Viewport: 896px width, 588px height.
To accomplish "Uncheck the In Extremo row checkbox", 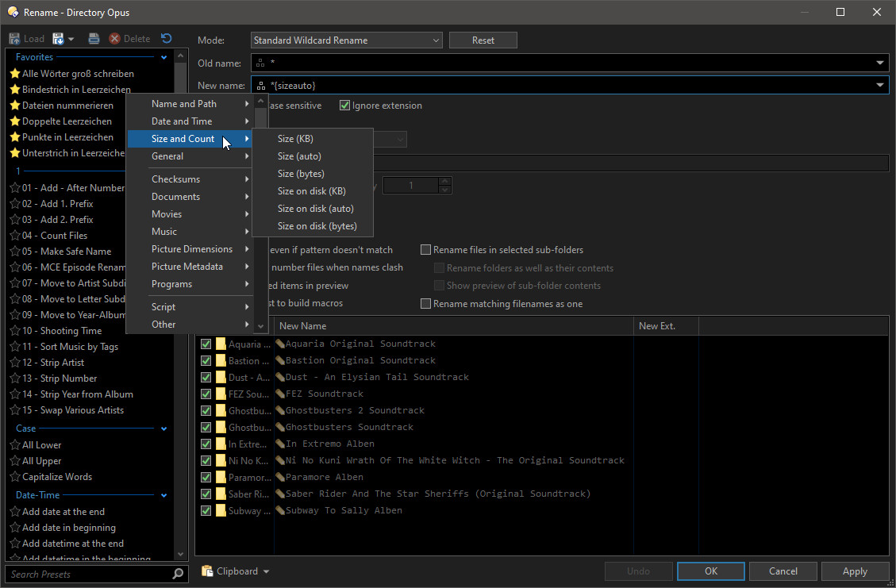I will 206,444.
